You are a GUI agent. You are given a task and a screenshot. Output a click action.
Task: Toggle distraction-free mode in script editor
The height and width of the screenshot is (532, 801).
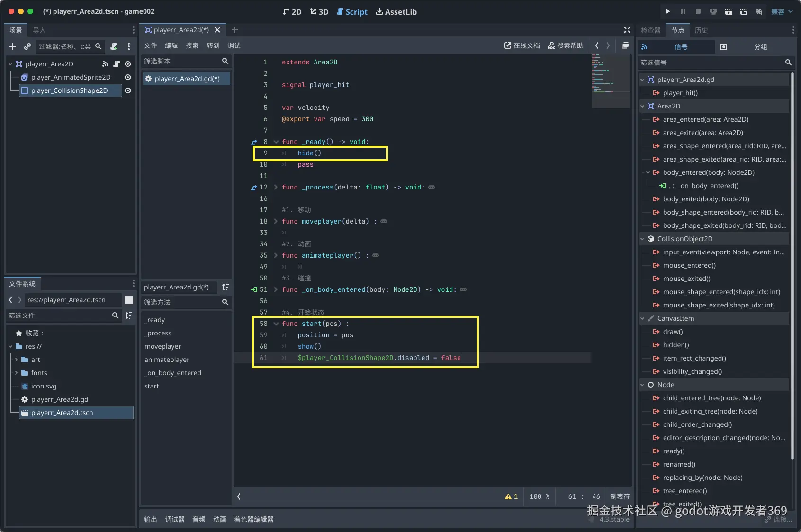click(627, 30)
